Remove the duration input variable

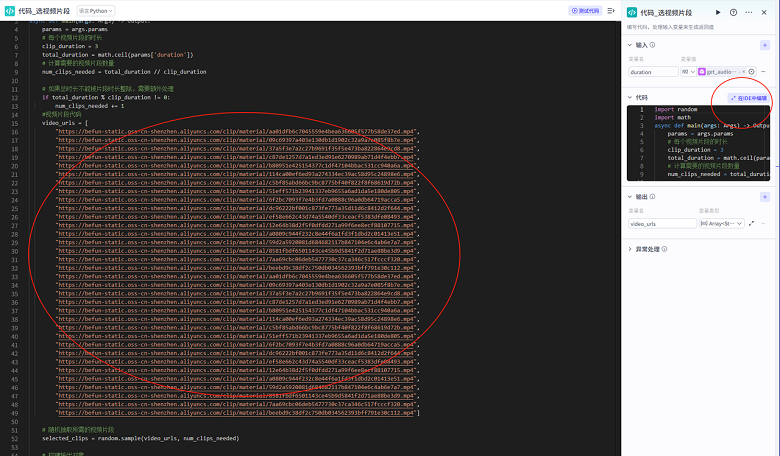coord(764,72)
